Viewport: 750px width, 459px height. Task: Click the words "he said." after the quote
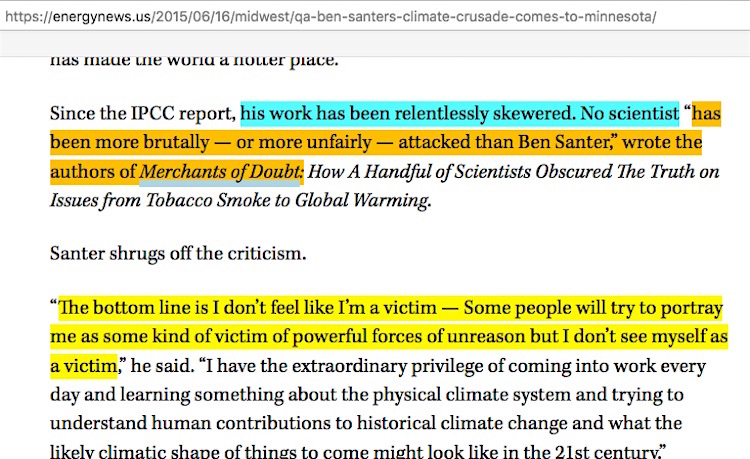[160, 366]
